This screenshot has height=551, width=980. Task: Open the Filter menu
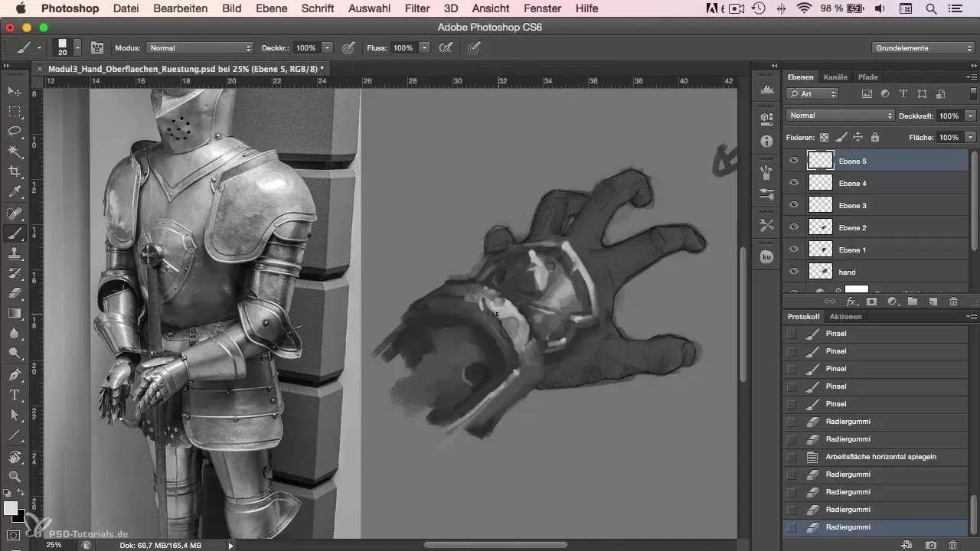point(417,8)
